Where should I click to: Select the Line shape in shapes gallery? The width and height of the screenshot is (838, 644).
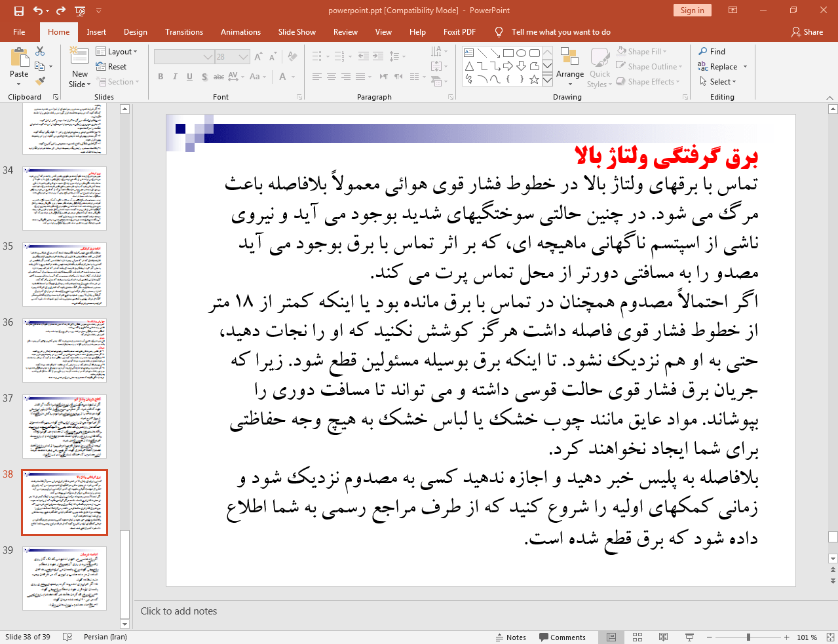coord(482,53)
